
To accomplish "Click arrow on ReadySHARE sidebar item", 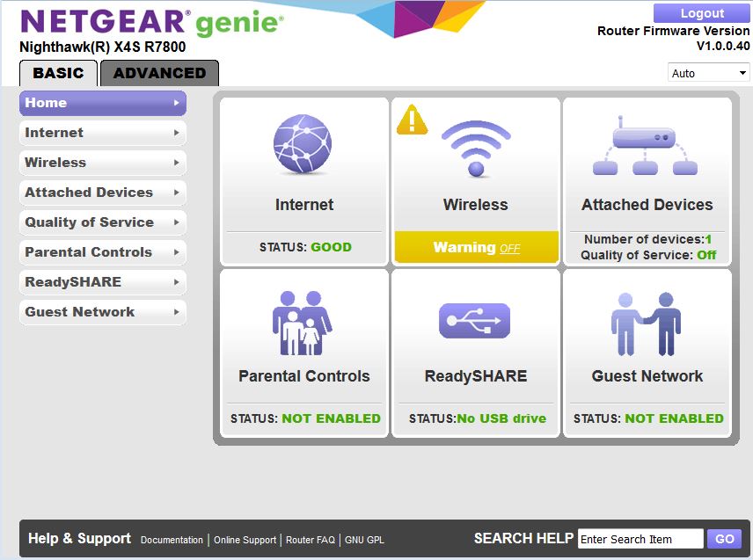I will click(176, 282).
